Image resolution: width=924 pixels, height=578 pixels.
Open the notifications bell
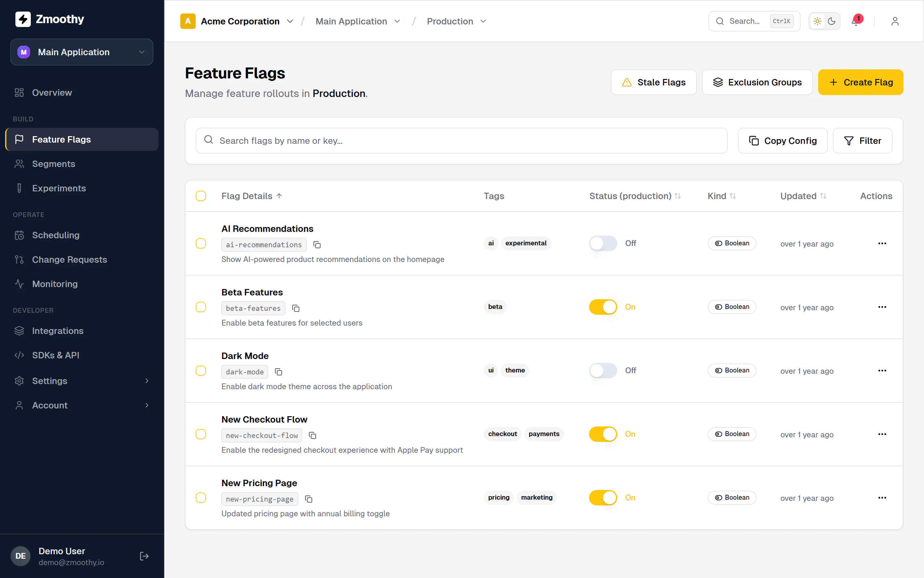pos(855,22)
